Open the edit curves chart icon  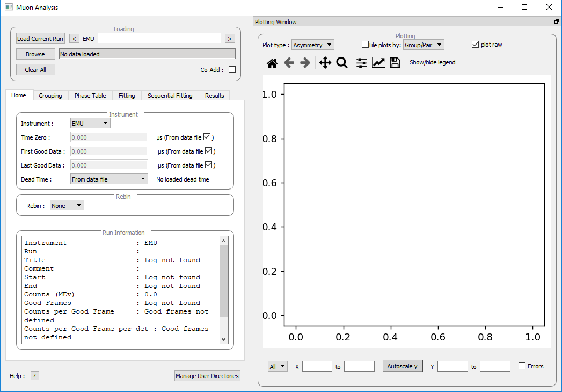coord(378,63)
